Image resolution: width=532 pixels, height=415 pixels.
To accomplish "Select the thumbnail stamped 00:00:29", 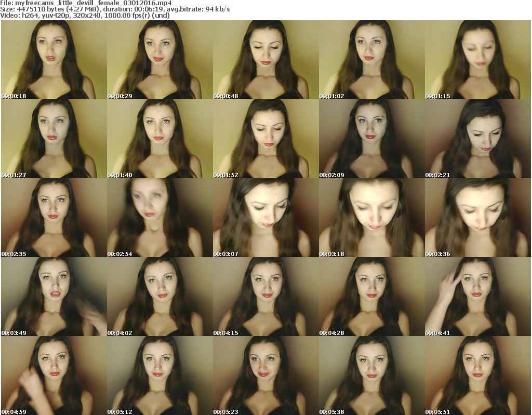I will tap(160, 60).
